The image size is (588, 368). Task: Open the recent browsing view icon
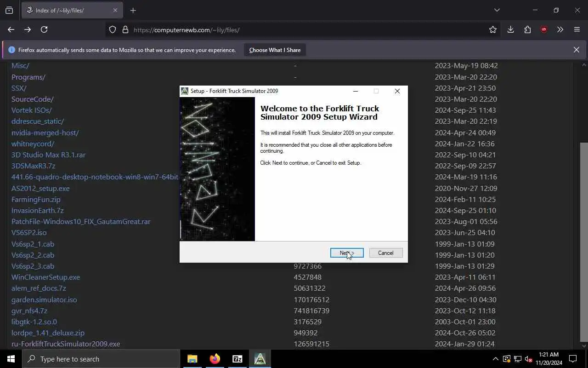click(x=9, y=10)
